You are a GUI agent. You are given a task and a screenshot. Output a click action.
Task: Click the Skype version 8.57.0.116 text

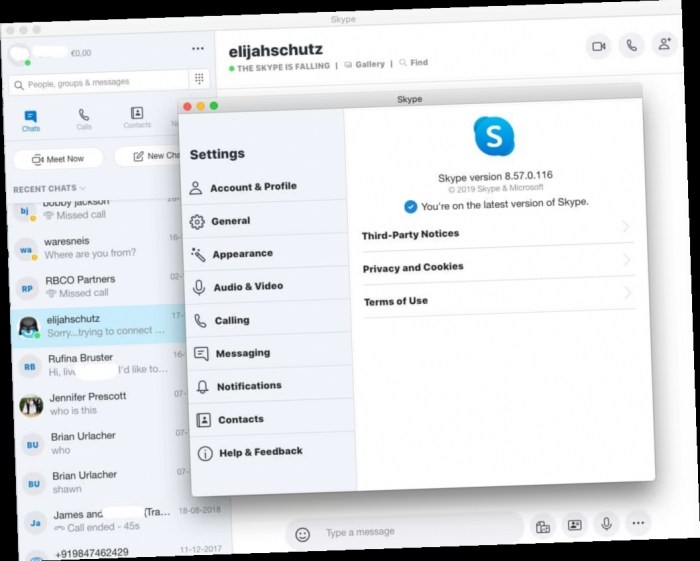[495, 176]
